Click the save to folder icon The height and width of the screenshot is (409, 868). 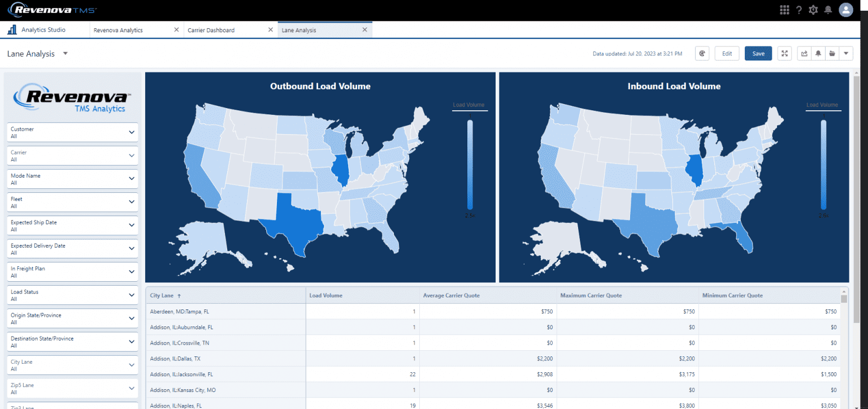(x=832, y=53)
